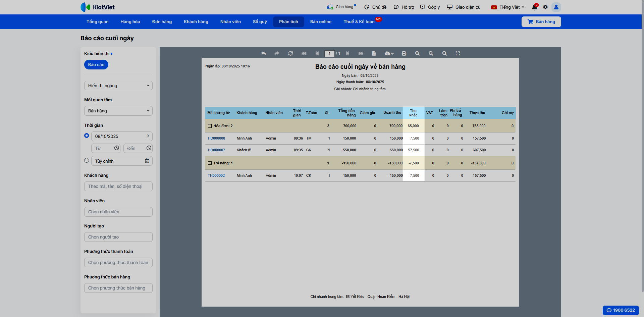Focus the Khách hàng search field

pyautogui.click(x=118, y=186)
